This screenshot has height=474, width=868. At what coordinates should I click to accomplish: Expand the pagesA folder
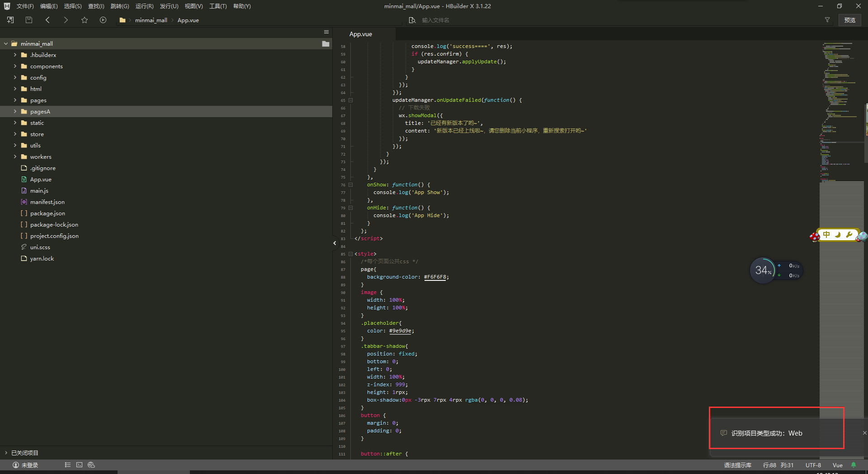click(x=15, y=111)
